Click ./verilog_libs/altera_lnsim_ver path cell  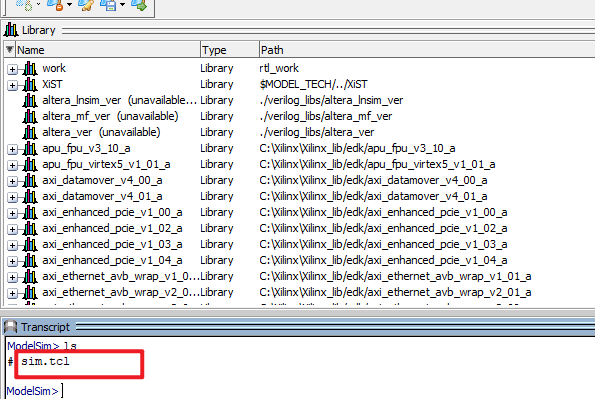pos(331,100)
